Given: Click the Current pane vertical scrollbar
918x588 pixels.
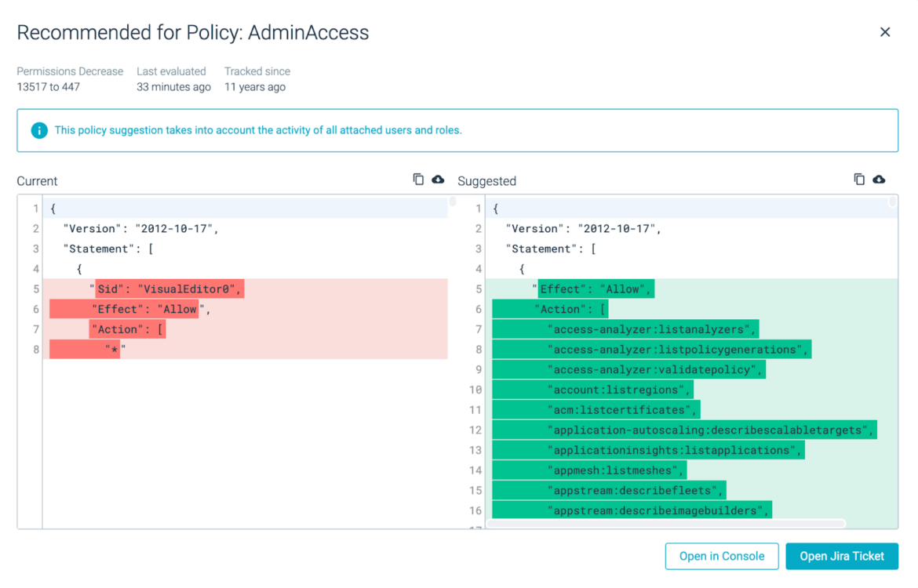Looking at the screenshot, I should tap(451, 202).
